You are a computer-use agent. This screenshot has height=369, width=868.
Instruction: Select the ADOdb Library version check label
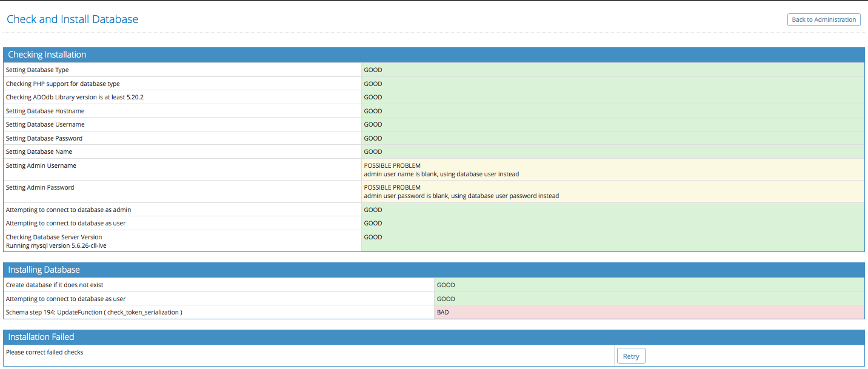(74, 98)
